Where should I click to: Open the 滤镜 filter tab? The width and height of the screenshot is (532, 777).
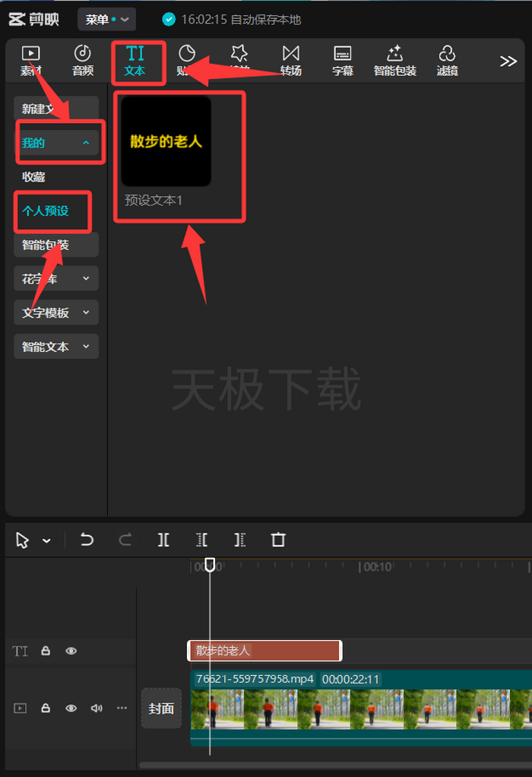[447, 61]
